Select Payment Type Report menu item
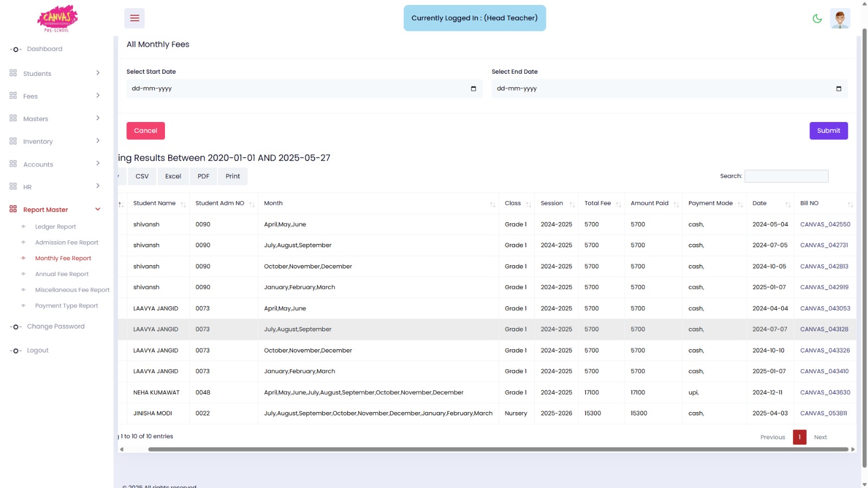 [x=67, y=306]
